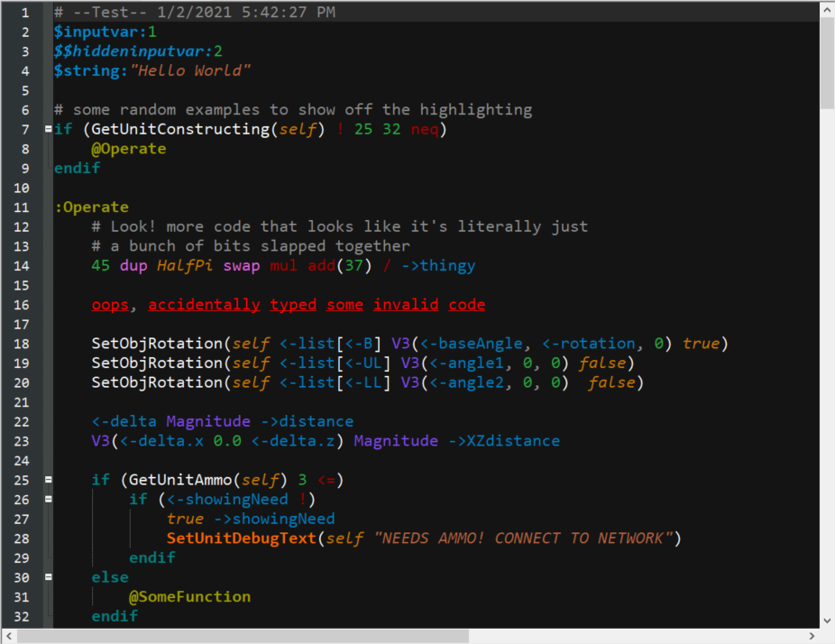Screen dimensions: 835x644
Task: Click line number 16 in the gutter
Action: 23,305
